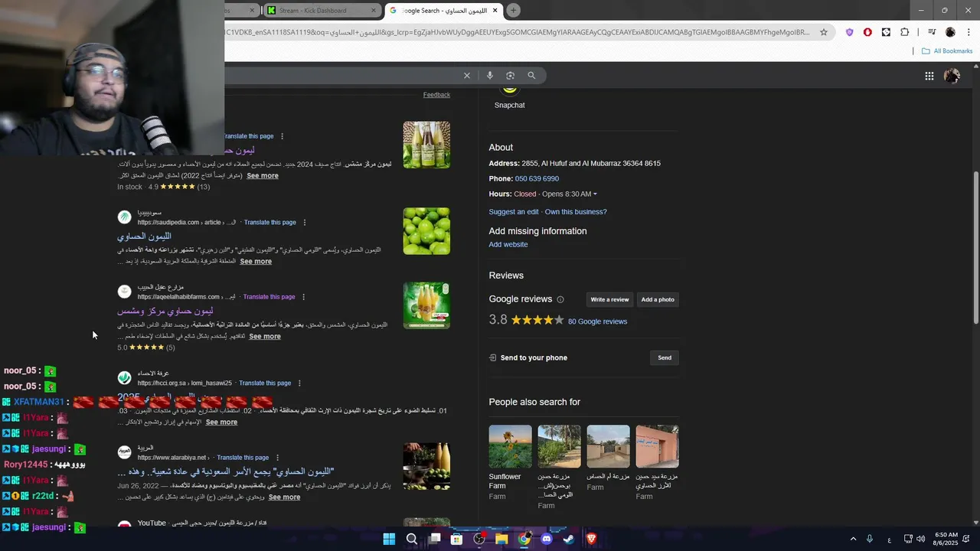Translate the aqeelalhabibfarms result
Image resolution: width=980 pixels, height=551 pixels.
(269, 297)
